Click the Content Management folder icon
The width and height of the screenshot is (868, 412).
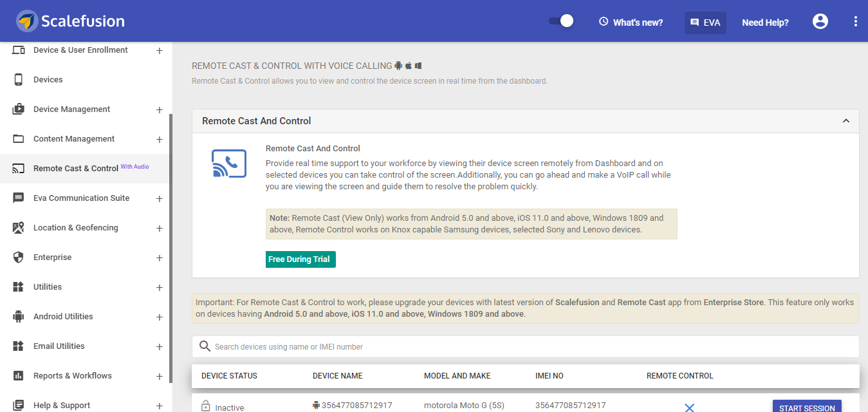19,139
